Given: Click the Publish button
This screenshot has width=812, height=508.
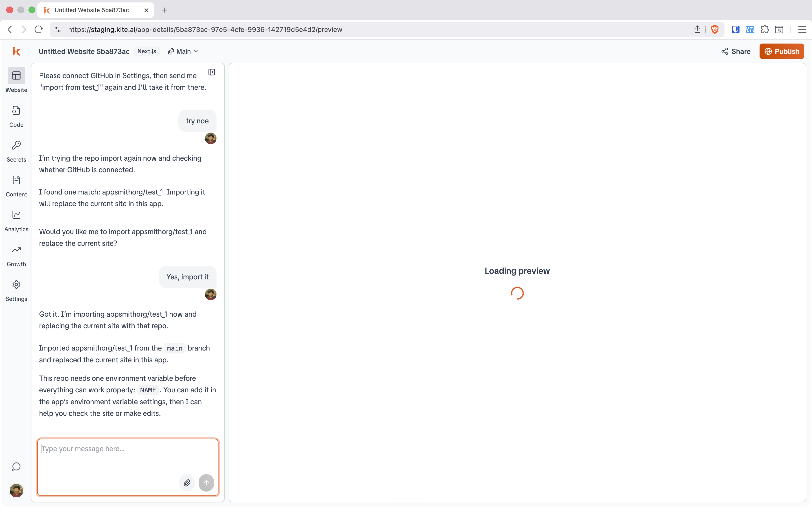Looking at the screenshot, I should click(782, 51).
